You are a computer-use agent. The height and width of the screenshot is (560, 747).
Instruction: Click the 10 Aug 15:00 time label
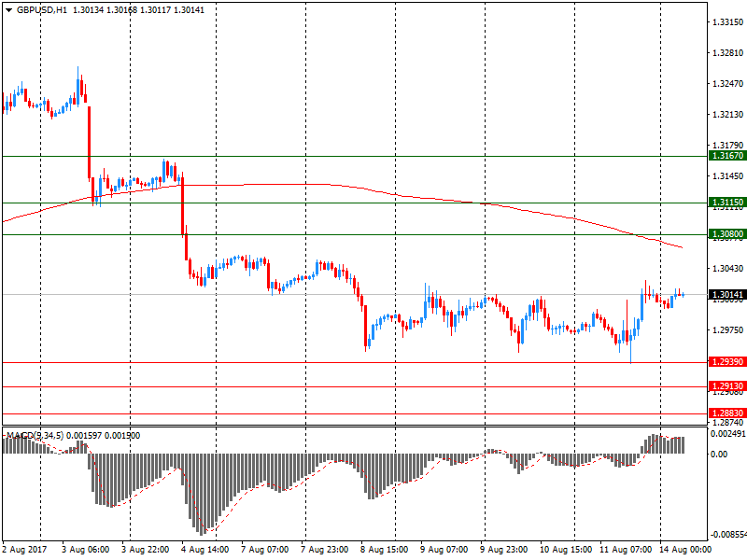(566, 550)
